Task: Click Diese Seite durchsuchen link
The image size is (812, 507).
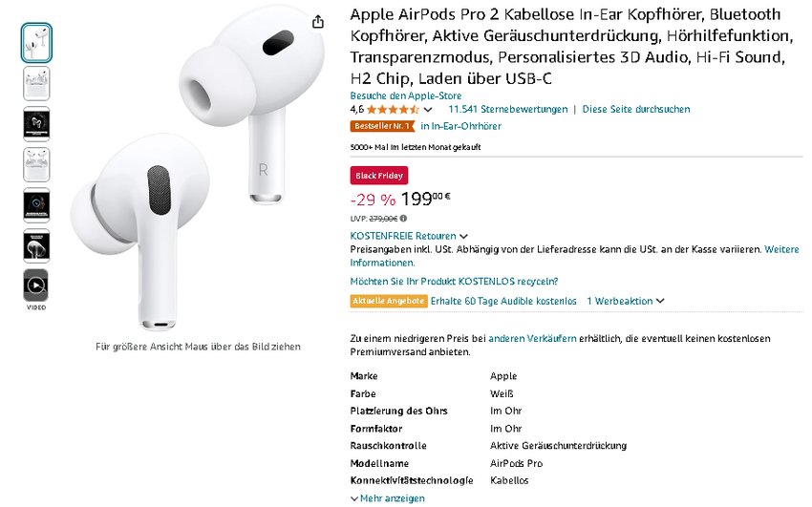Action: pos(635,110)
